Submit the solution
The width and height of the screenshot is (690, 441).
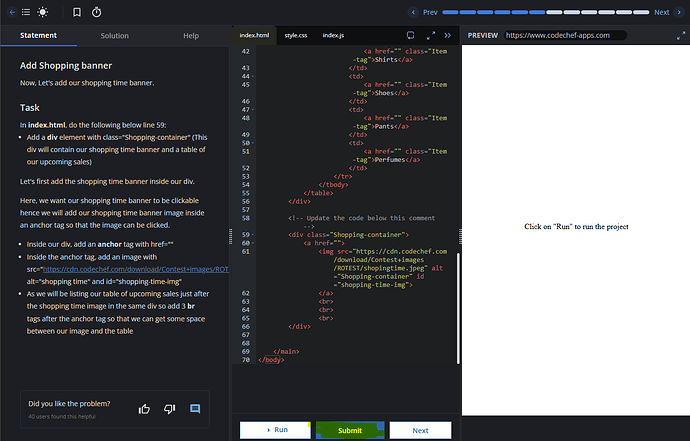(350, 430)
